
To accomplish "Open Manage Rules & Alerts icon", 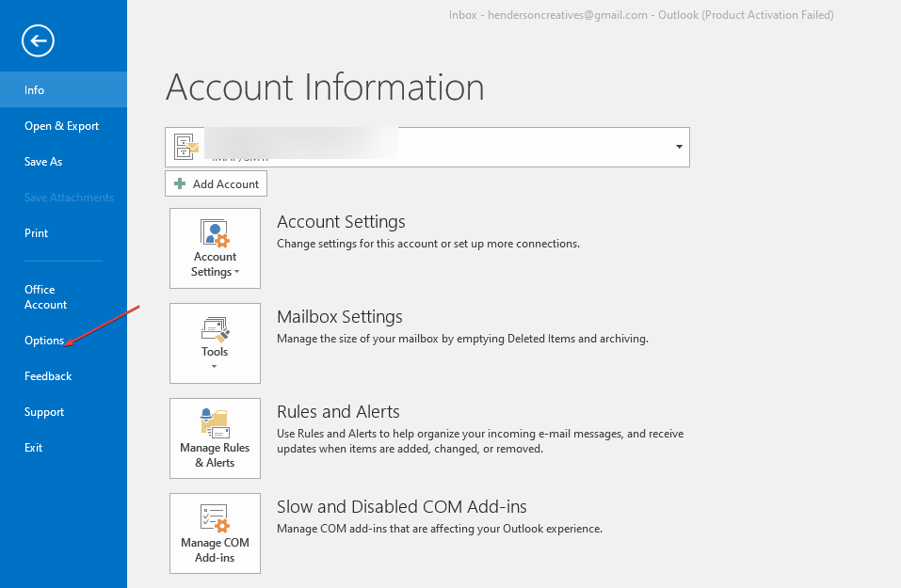I will pos(215,438).
